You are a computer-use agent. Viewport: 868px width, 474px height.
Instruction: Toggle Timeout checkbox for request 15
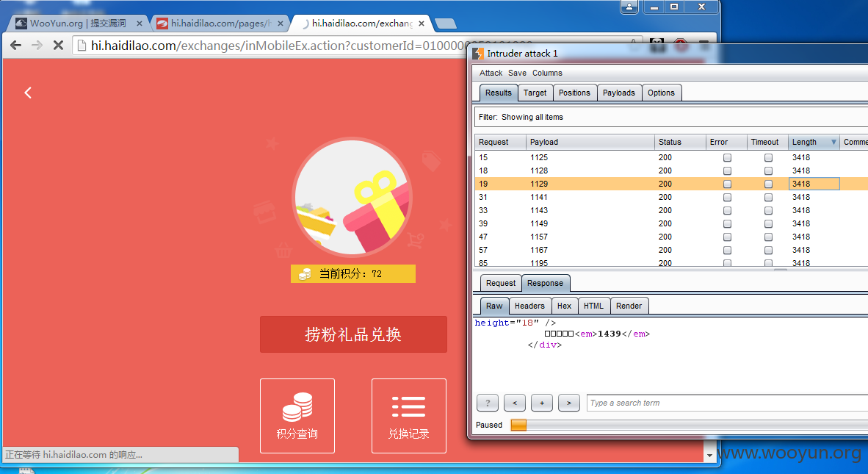click(x=768, y=158)
